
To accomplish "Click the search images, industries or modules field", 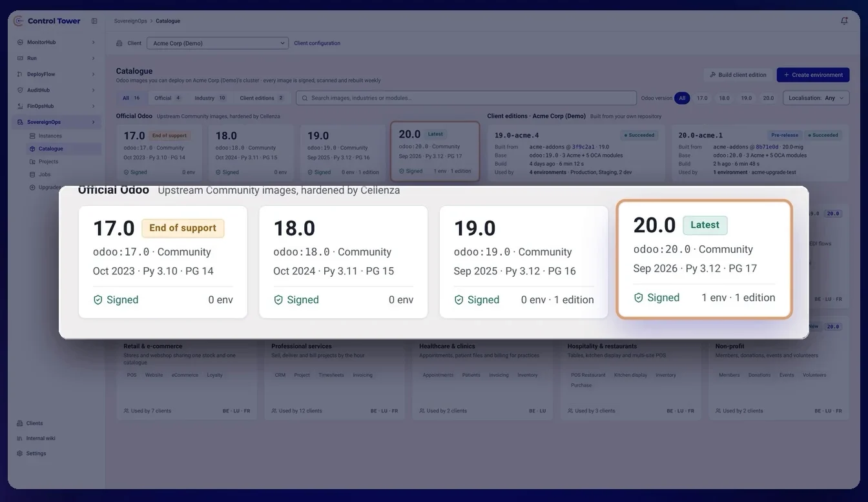I will pos(466,98).
